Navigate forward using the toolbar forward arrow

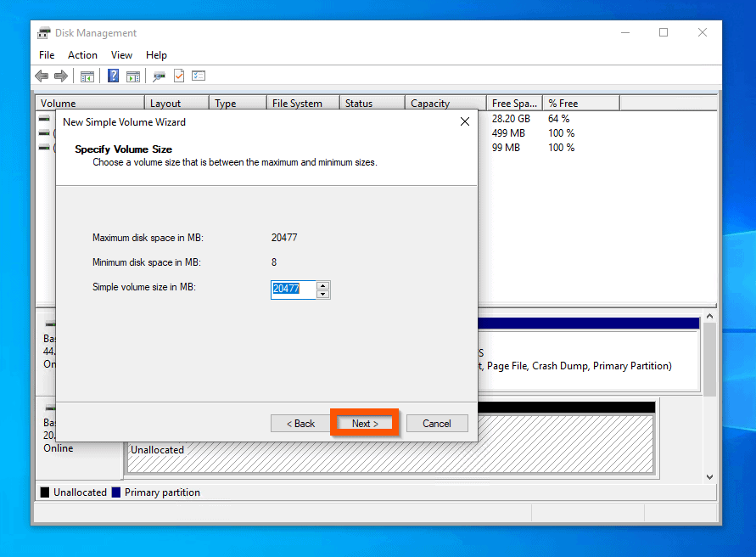tap(60, 76)
